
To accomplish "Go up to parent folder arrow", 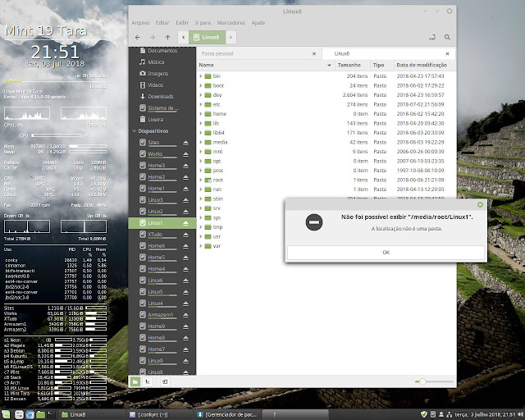I will (x=167, y=37).
